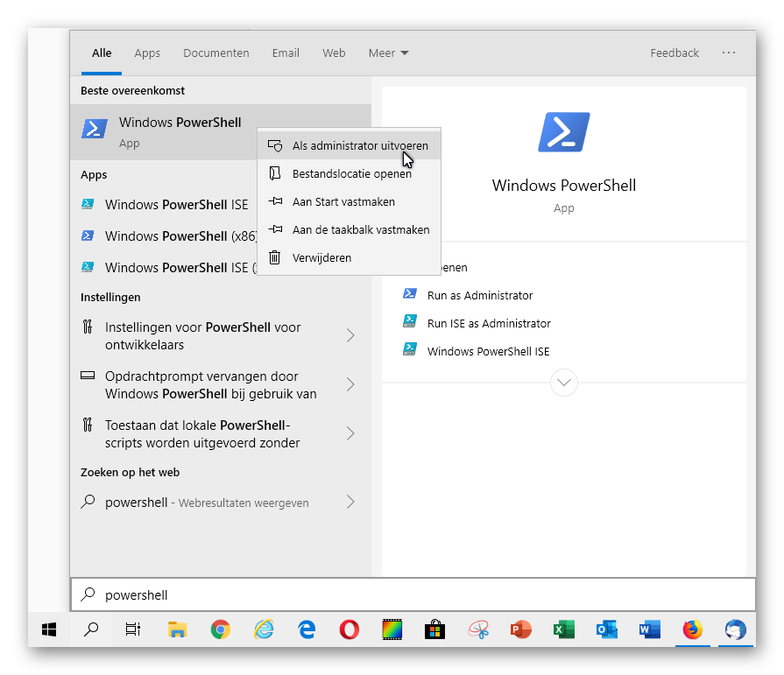Click the large PowerShell icon in preview pane
The image size is (784, 675).
point(563,132)
